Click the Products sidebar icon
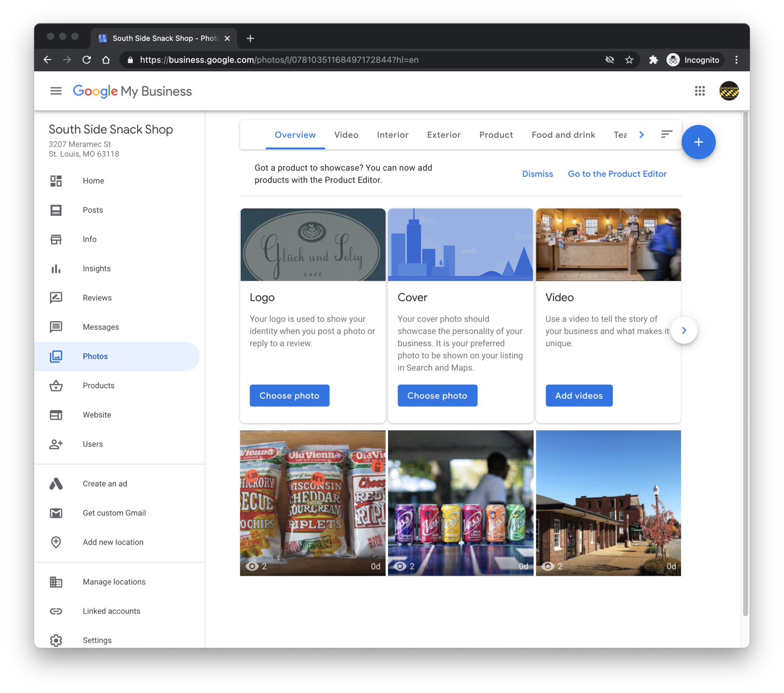The height and width of the screenshot is (693, 784). [56, 385]
